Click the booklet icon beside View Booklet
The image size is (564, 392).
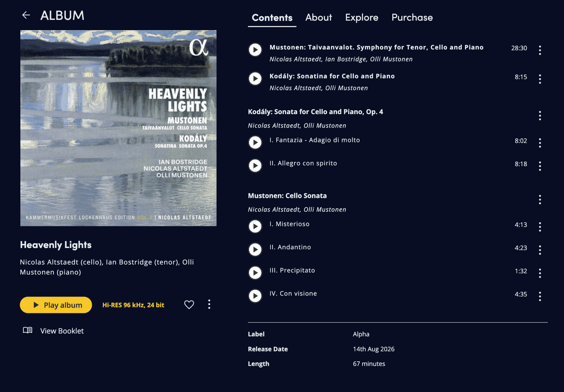pyautogui.click(x=27, y=330)
